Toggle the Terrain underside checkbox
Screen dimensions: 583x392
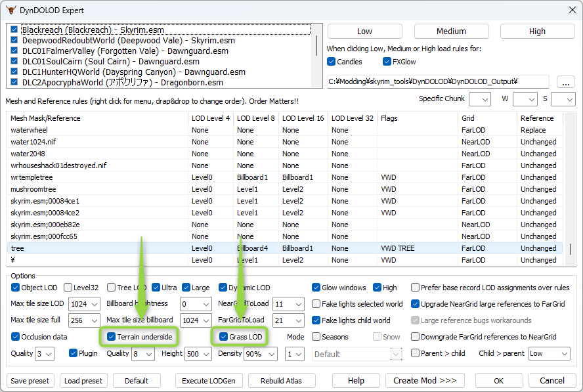(111, 337)
